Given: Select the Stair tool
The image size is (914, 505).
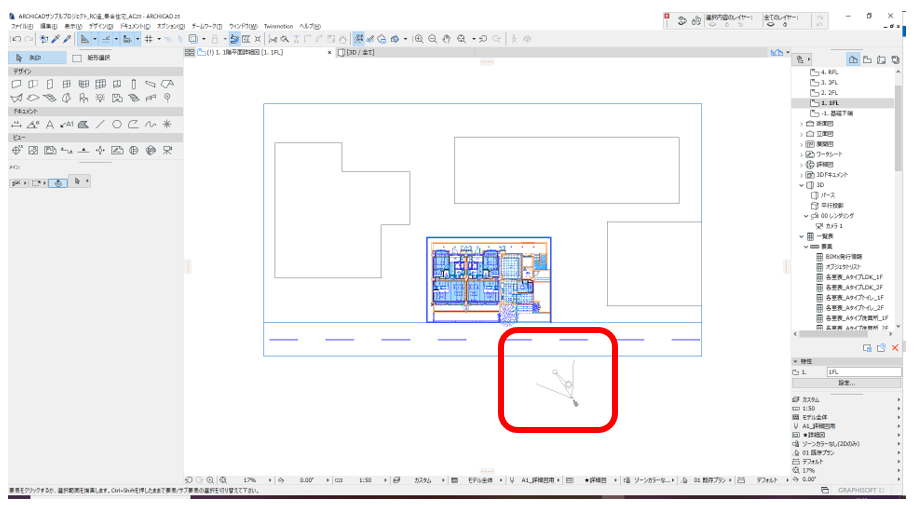Looking at the screenshot, I should (x=50, y=98).
